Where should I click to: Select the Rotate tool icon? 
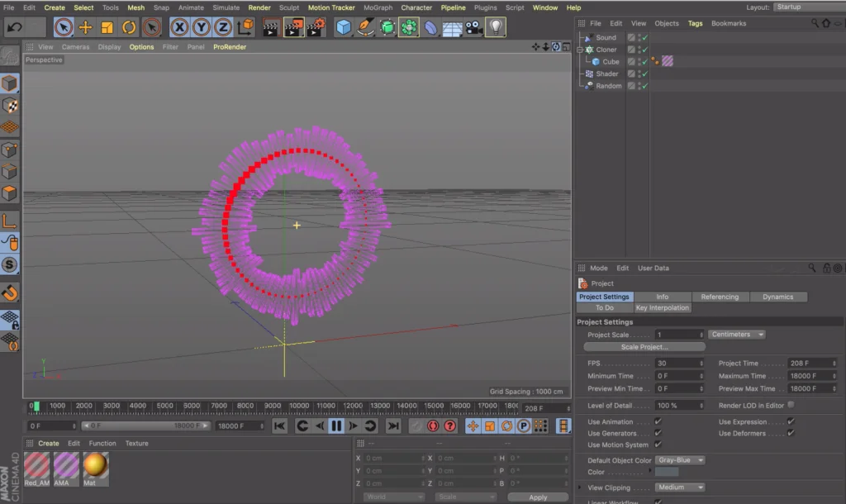tap(129, 27)
